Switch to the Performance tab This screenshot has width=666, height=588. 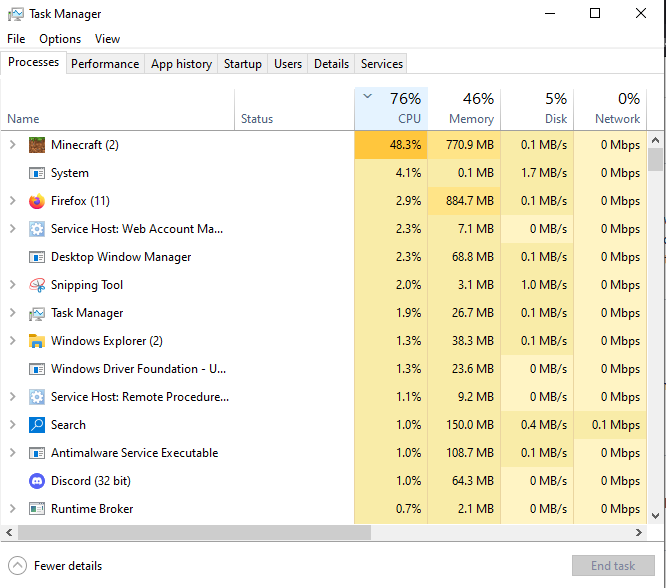pyautogui.click(x=105, y=64)
